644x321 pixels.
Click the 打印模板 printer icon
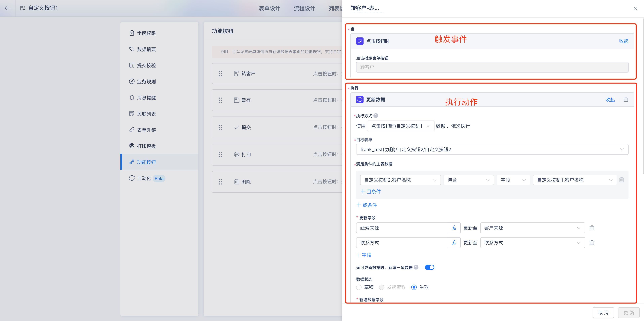click(132, 146)
